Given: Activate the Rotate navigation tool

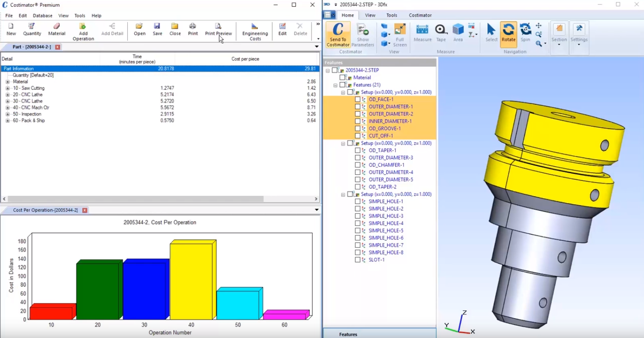Looking at the screenshot, I should click(x=508, y=34).
